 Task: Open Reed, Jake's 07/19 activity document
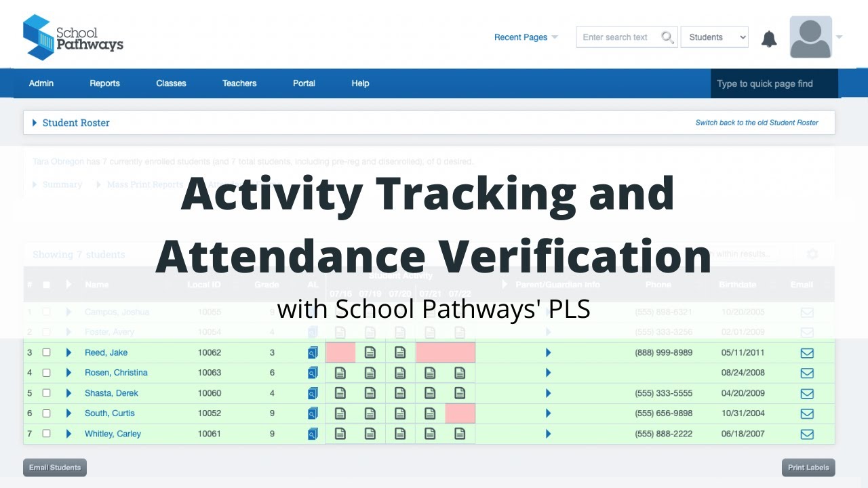tap(370, 352)
